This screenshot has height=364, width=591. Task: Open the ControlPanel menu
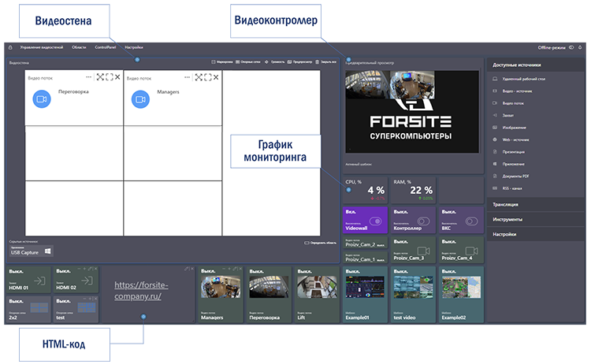(x=105, y=47)
